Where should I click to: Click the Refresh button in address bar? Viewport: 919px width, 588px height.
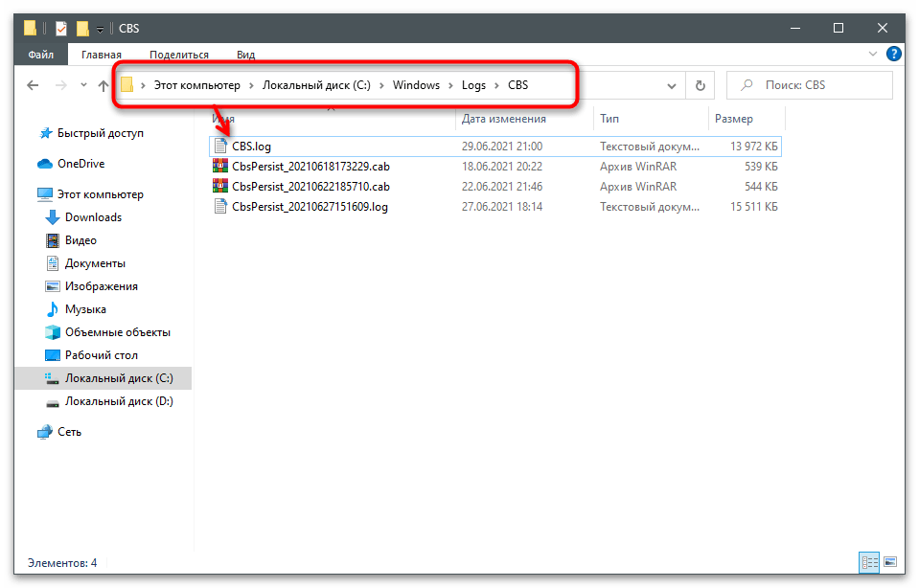coord(700,85)
